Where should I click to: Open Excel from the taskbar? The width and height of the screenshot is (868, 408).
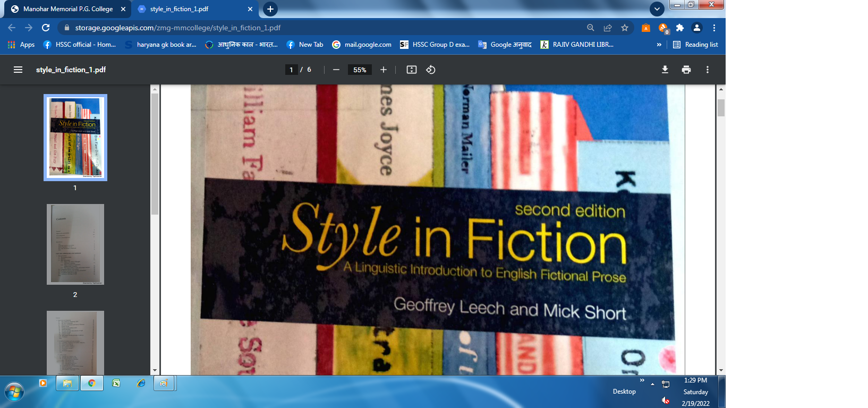pos(116,383)
